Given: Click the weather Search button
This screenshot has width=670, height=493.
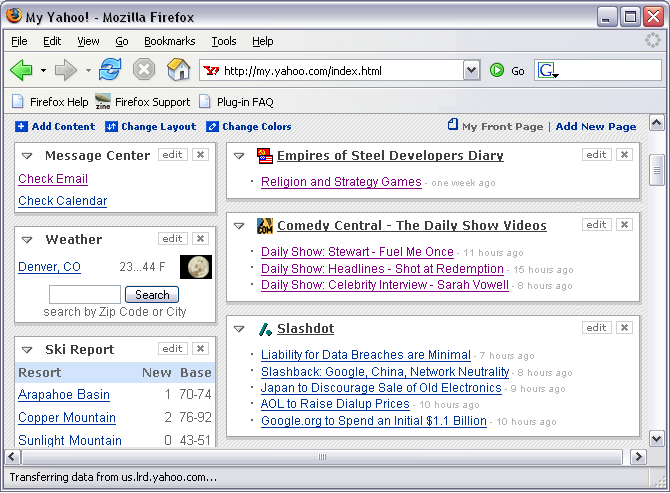Looking at the screenshot, I should (x=152, y=295).
